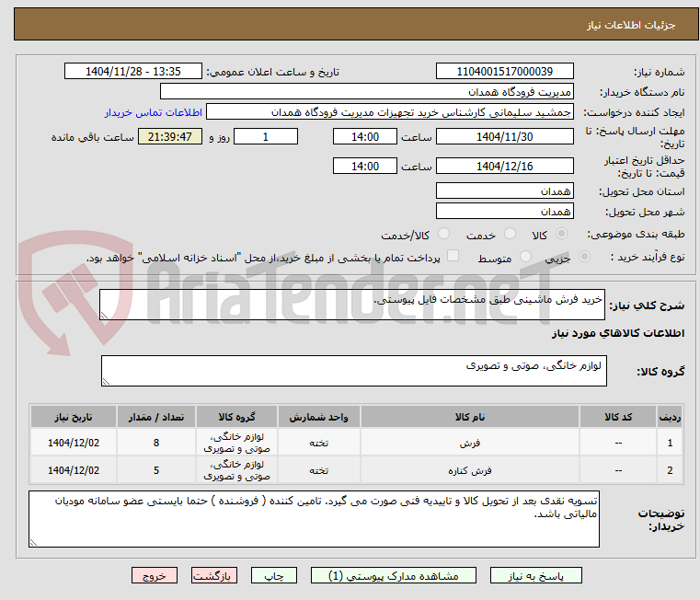Click the deadline time field 14:00 beside 1404/11/30

point(365,137)
